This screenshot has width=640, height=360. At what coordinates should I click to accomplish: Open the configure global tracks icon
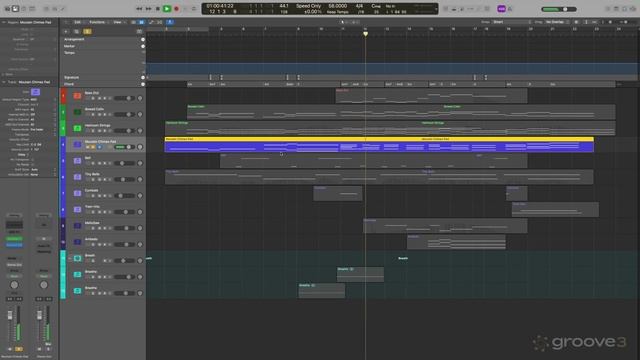click(x=139, y=31)
